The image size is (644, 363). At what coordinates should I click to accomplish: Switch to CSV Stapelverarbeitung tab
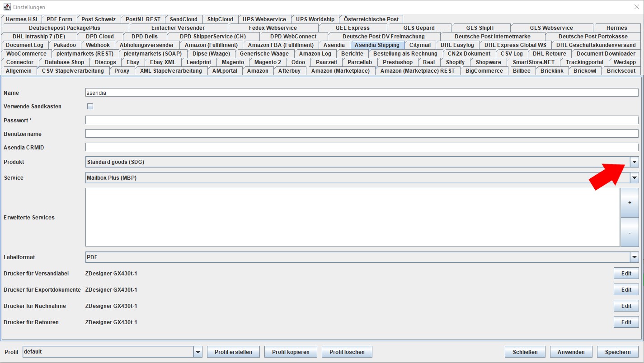(73, 71)
